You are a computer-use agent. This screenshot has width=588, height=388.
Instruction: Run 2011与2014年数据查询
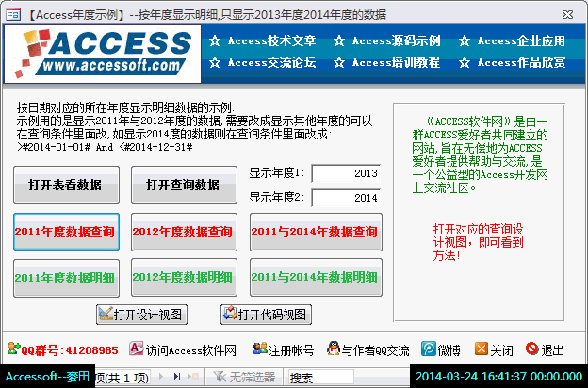click(x=316, y=232)
